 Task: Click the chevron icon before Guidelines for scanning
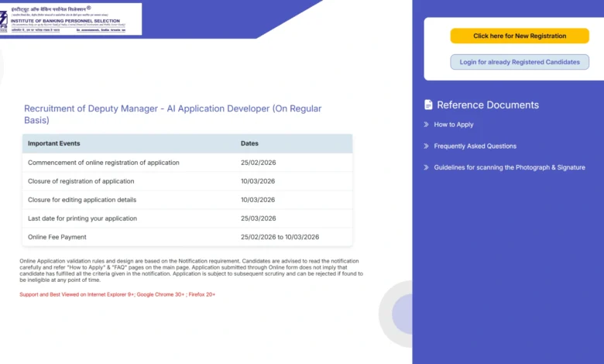(426, 167)
